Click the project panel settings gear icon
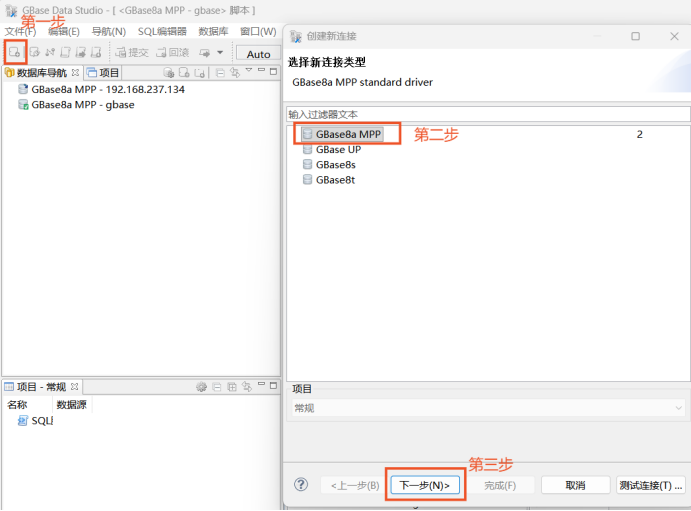This screenshot has width=691, height=511. pyautogui.click(x=201, y=387)
